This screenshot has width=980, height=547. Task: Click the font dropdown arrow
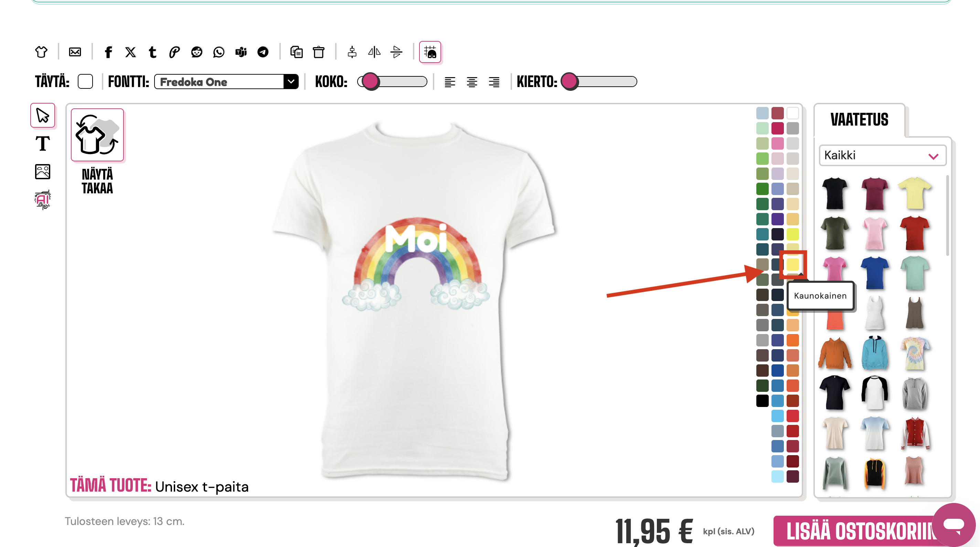coord(291,82)
